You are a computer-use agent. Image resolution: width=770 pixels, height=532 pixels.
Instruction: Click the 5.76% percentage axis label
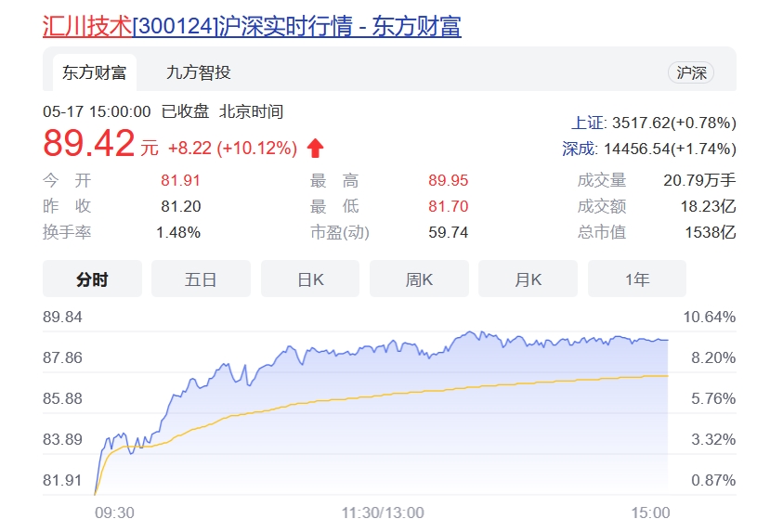713,398
